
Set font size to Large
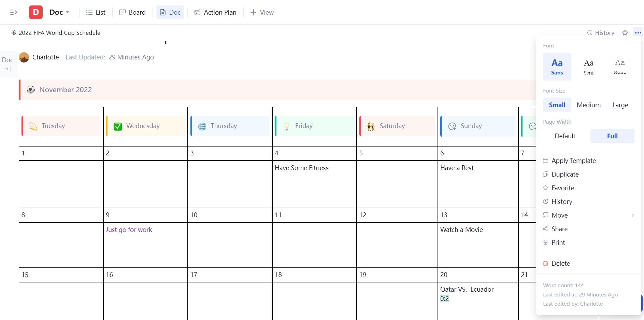pyautogui.click(x=620, y=105)
